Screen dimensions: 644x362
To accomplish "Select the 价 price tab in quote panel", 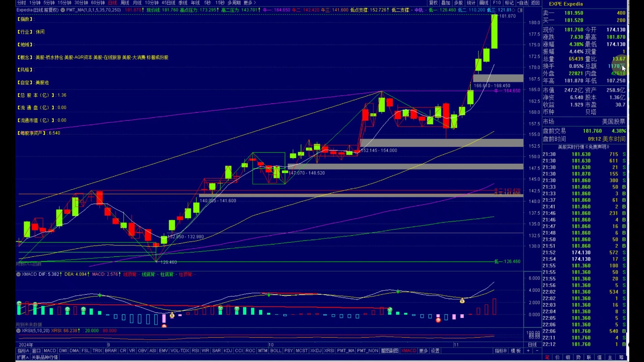I will coord(557,357).
